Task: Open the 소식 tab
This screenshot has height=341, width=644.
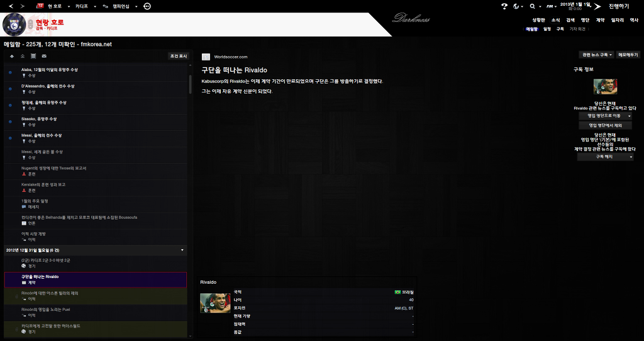Action: 555,20
